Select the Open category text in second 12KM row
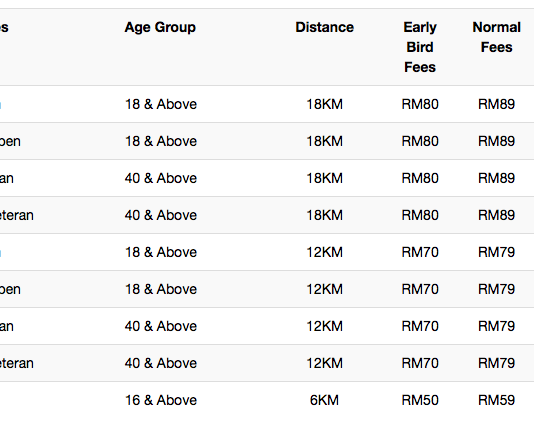Screen dimensions: 534x424 [x=10, y=290]
